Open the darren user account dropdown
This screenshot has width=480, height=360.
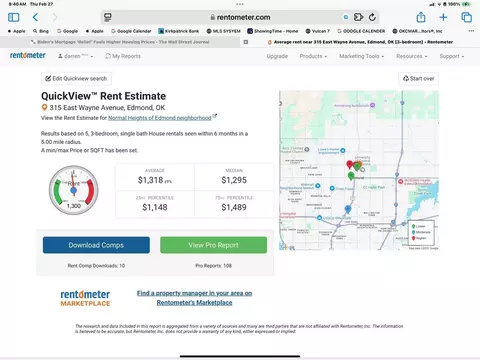pos(75,56)
